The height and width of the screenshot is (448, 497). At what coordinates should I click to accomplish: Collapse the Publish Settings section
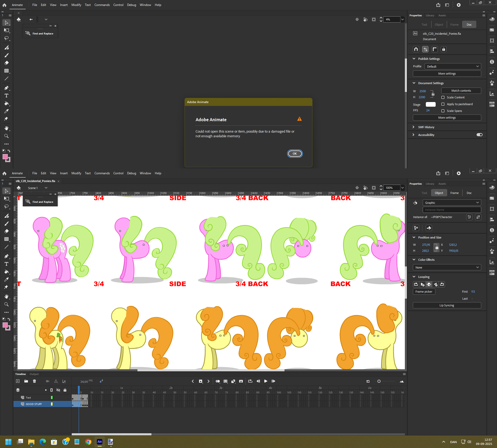[x=414, y=59]
